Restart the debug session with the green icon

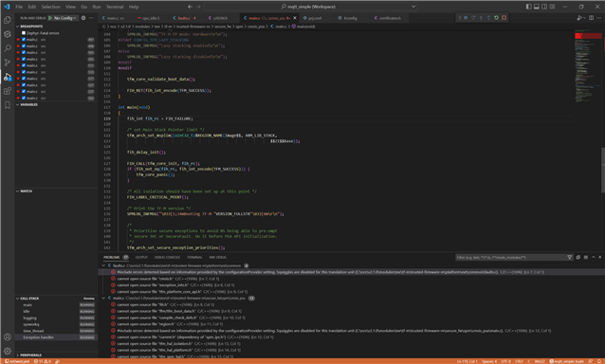[496, 18]
